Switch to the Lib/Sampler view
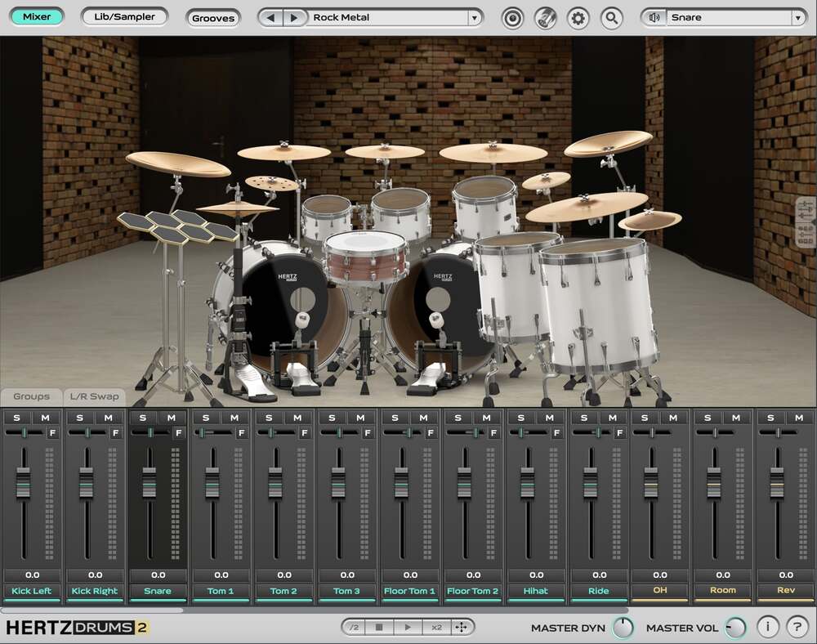 pos(124,16)
